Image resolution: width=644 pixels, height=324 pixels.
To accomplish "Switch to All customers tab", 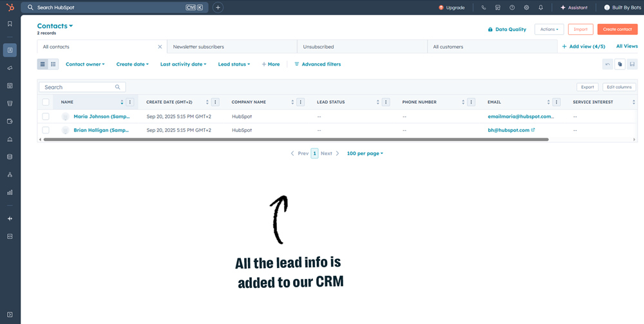I will point(492,47).
